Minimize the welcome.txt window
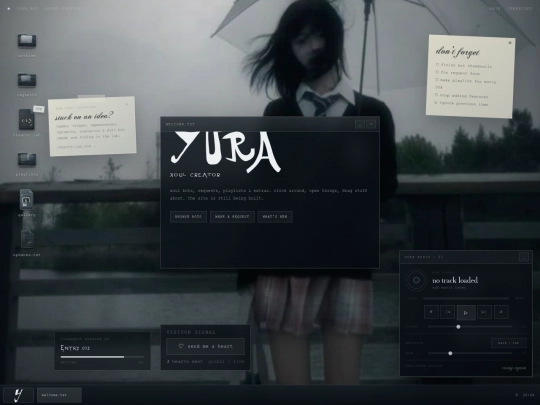The height and width of the screenshot is (405, 540). click(x=360, y=124)
